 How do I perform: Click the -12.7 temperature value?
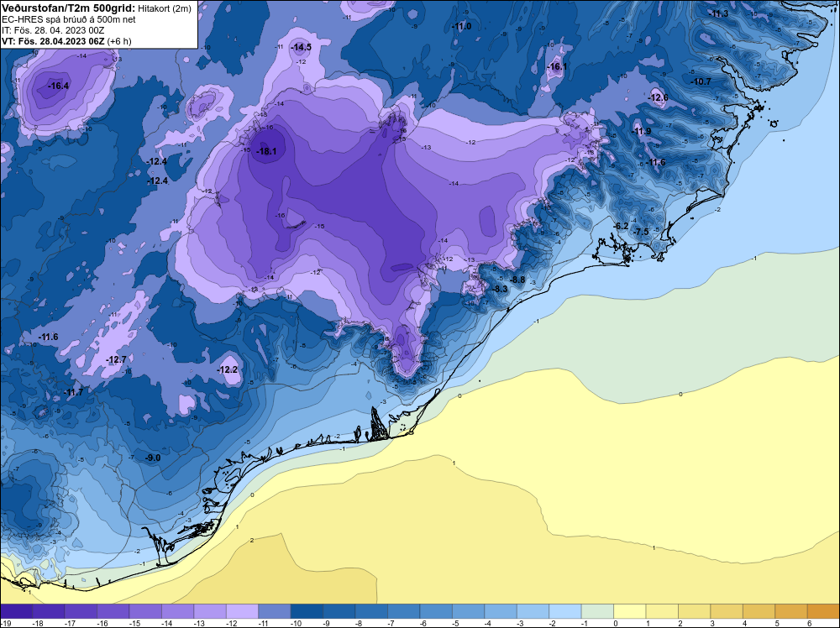click(x=117, y=359)
